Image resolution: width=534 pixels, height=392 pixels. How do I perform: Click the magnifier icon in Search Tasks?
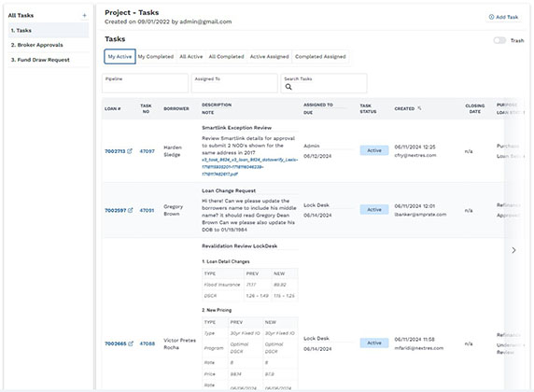[288, 87]
